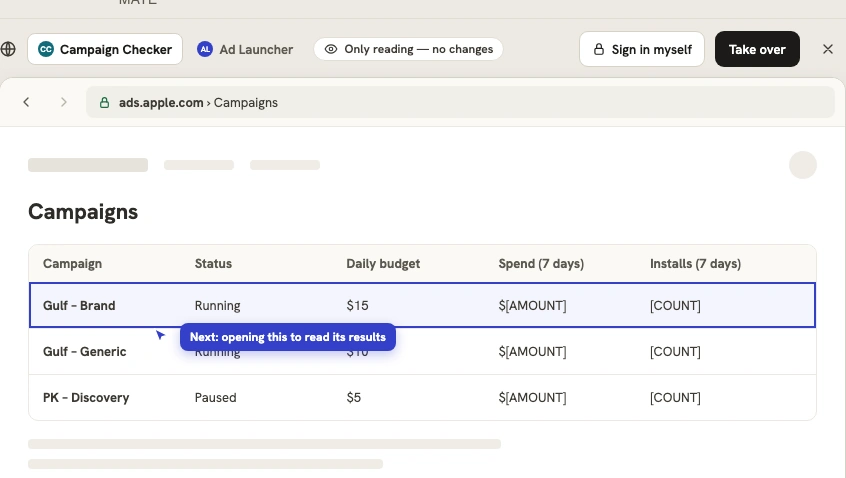The image size is (846, 478).
Task: Click the $15 daily budget cell
Action: point(357,305)
